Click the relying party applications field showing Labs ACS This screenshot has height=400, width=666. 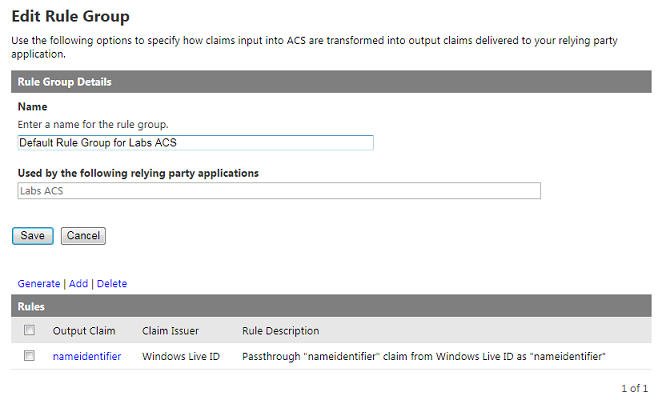tap(279, 191)
